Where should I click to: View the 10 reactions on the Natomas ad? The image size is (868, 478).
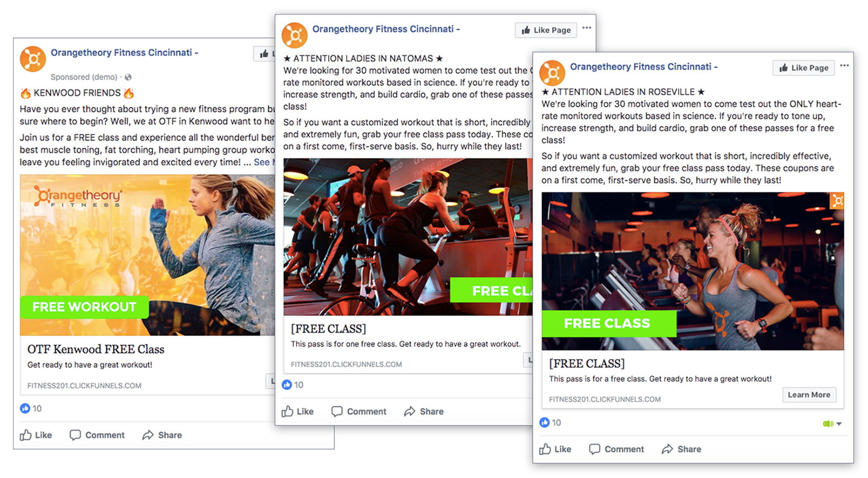tap(293, 385)
